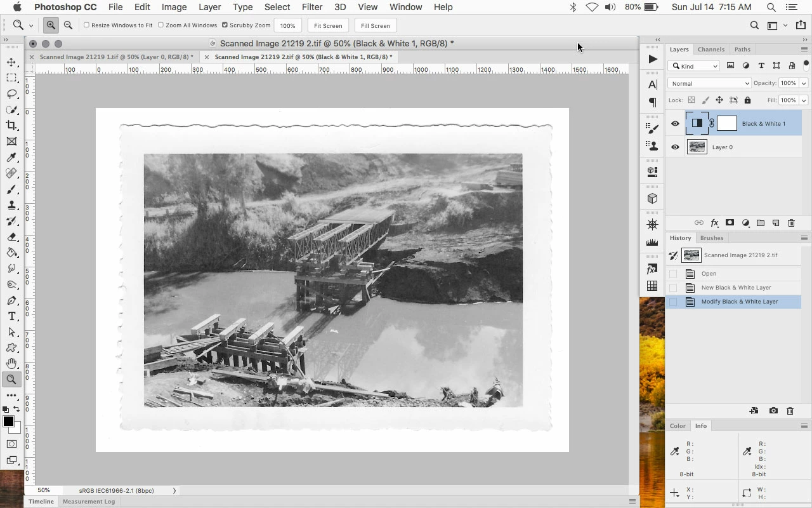This screenshot has height=508, width=812.
Task: Select the Lasso tool
Action: pos(11,94)
